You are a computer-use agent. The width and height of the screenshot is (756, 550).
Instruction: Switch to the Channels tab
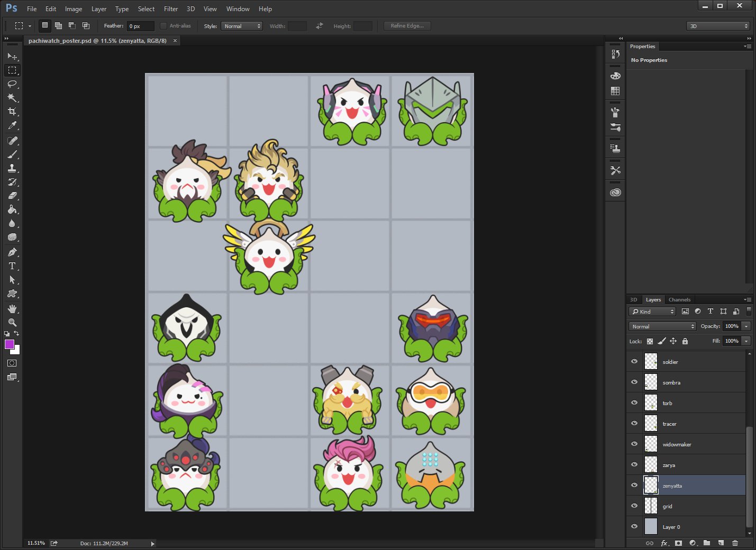679,300
